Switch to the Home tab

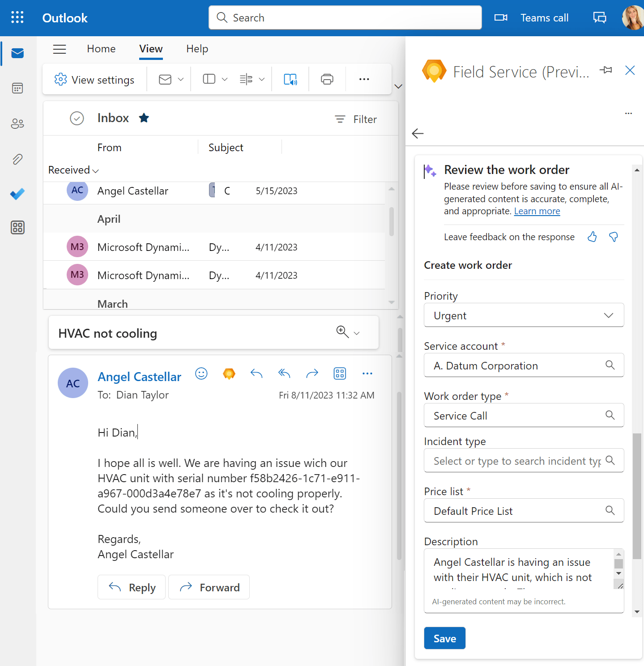click(x=101, y=49)
